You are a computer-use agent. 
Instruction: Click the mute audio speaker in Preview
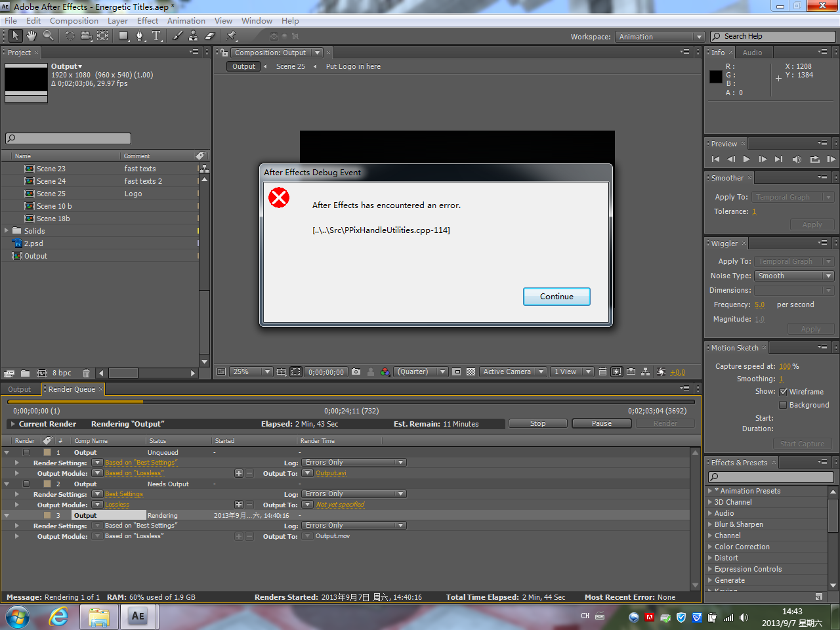tap(797, 159)
